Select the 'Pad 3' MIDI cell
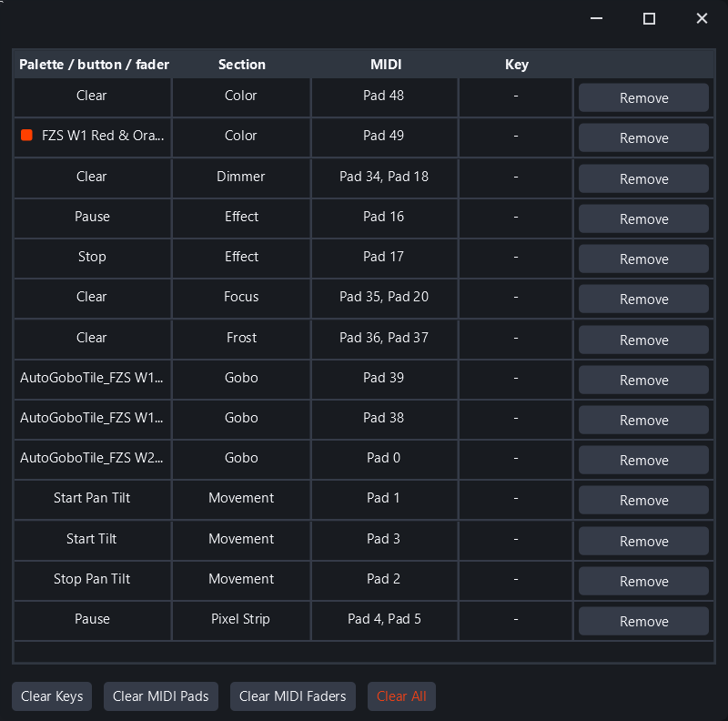 (384, 541)
